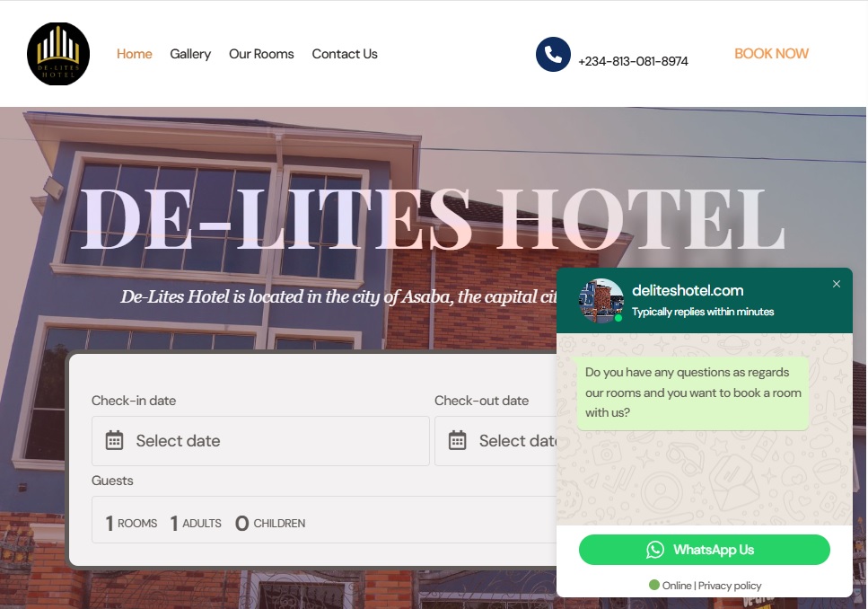Open the check-out Select date field
868x609 pixels.
(495, 441)
